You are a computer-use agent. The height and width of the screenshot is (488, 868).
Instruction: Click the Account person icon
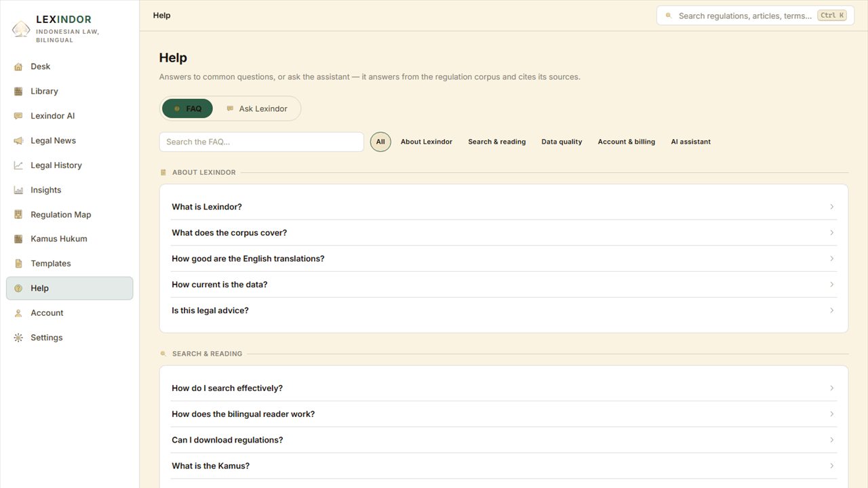pyautogui.click(x=18, y=313)
